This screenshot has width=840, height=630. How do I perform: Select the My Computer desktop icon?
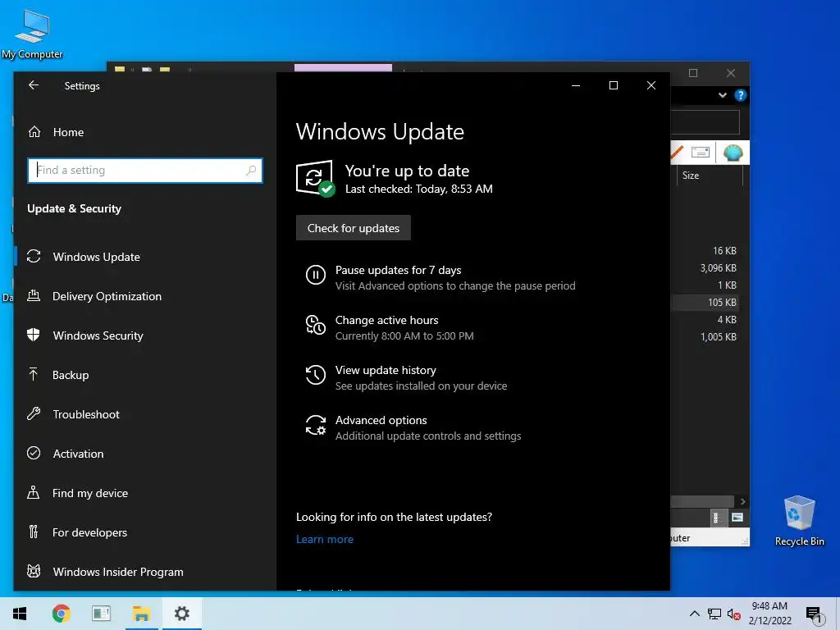[32, 34]
